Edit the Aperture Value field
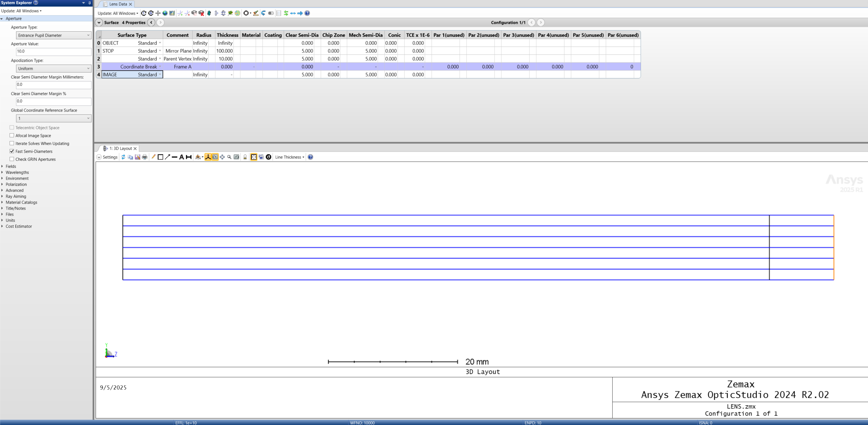868x425 pixels. click(53, 52)
